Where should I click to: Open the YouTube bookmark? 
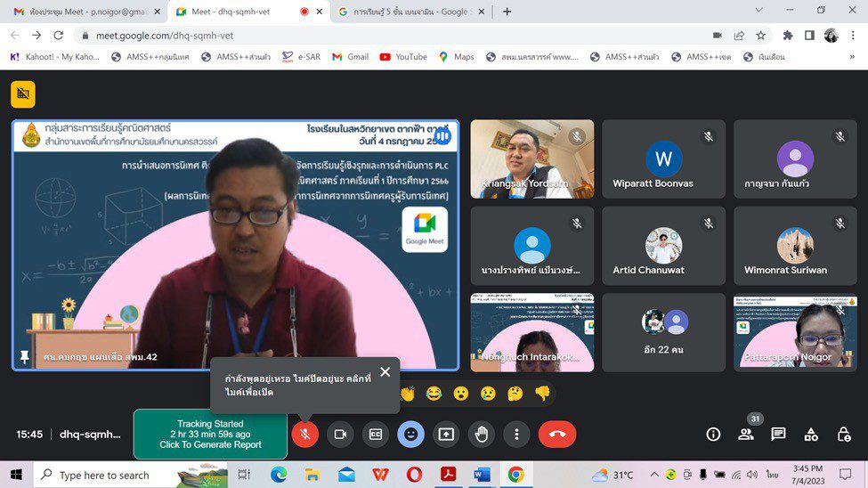pos(403,56)
